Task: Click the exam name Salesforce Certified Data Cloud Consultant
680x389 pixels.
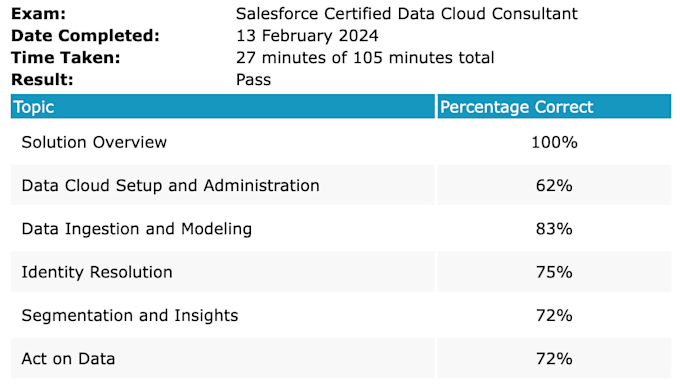Action: click(x=407, y=14)
